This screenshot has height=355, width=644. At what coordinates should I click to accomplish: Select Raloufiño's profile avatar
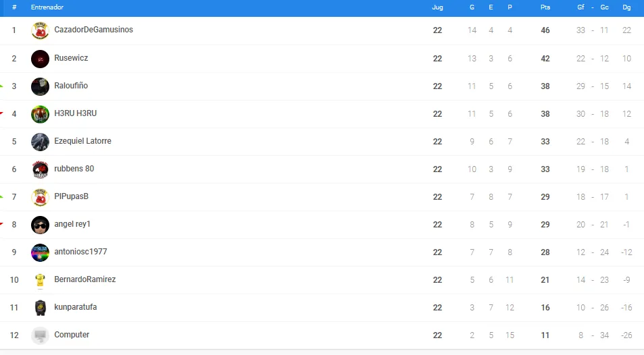40,86
